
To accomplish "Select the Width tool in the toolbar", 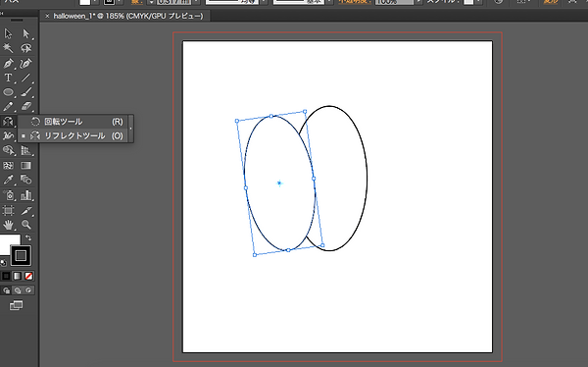I will pyautogui.click(x=8, y=135).
